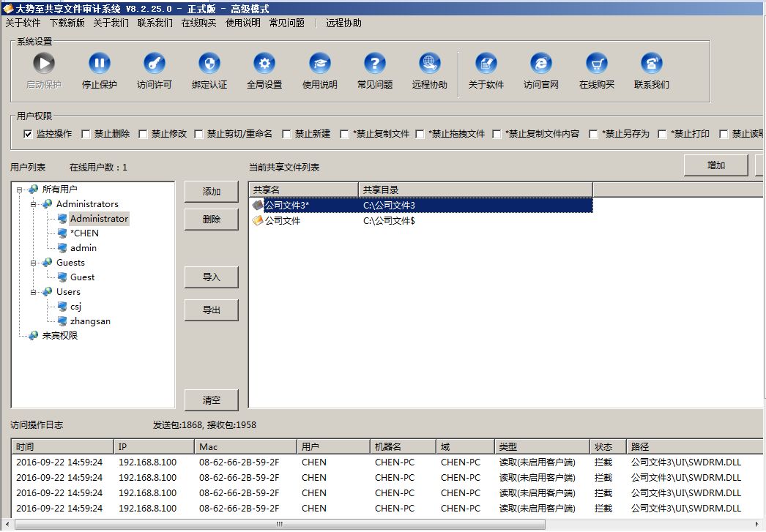Open the 常见问题 menu item
Image resolution: width=766 pixels, height=532 pixels.
(x=286, y=23)
